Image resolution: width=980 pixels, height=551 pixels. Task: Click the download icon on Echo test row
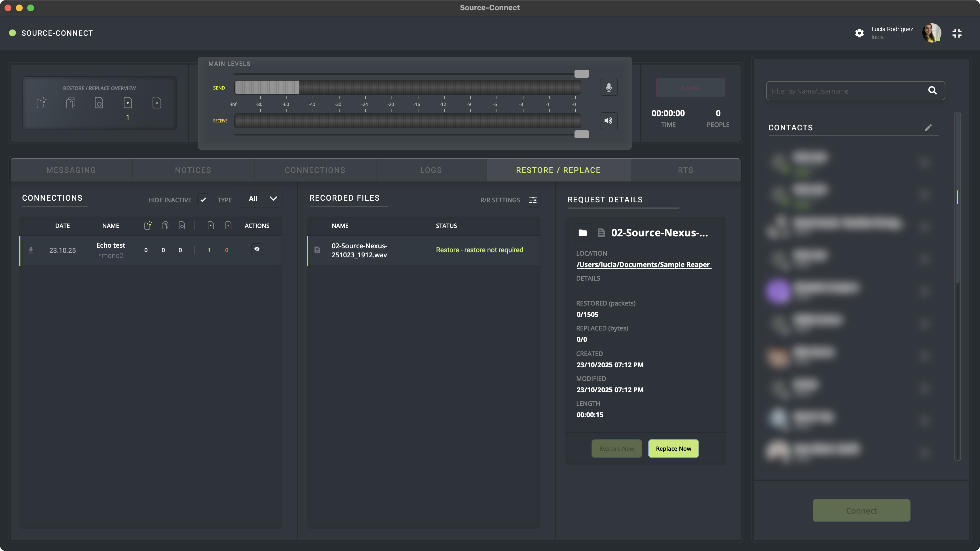click(x=31, y=250)
